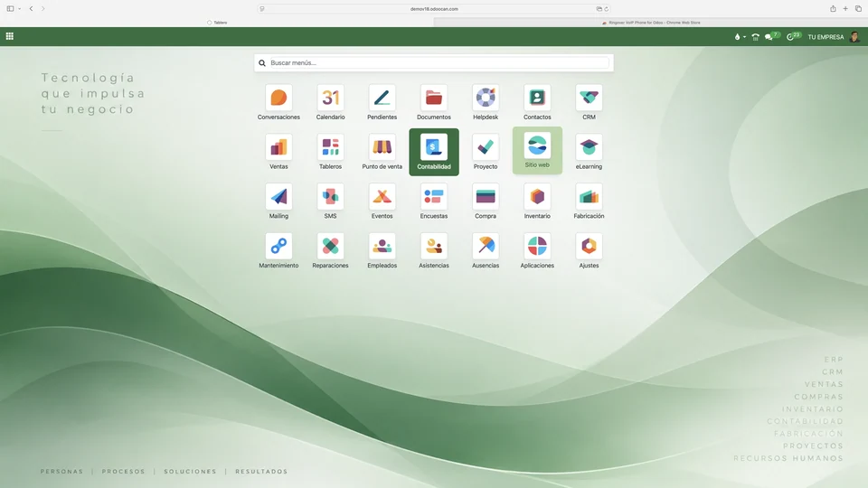Screen dimensions: 868x488
Task: Open the Contactos app
Action: pyautogui.click(x=537, y=103)
